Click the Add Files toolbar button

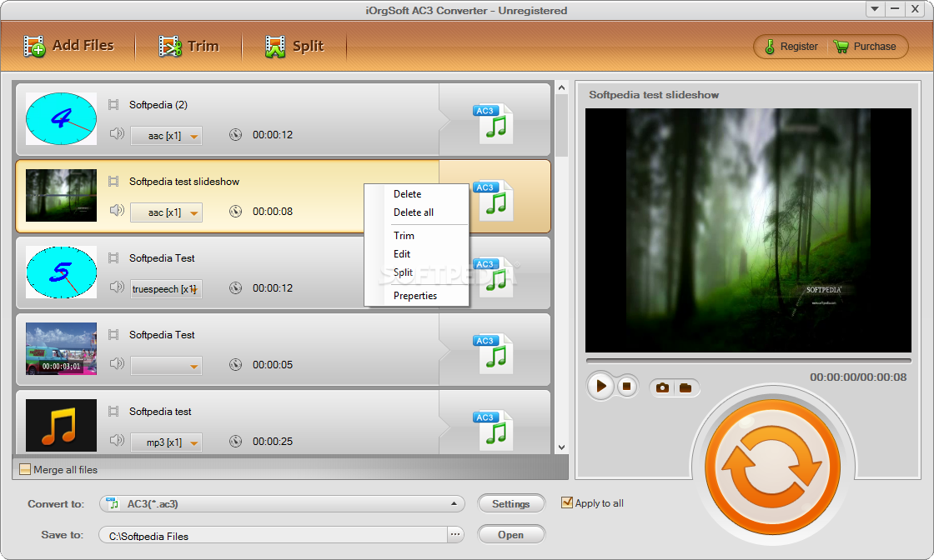[68, 46]
